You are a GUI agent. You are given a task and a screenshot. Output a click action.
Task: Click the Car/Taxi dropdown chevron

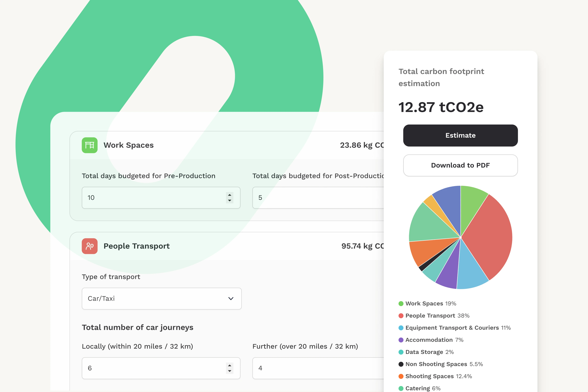(231, 299)
